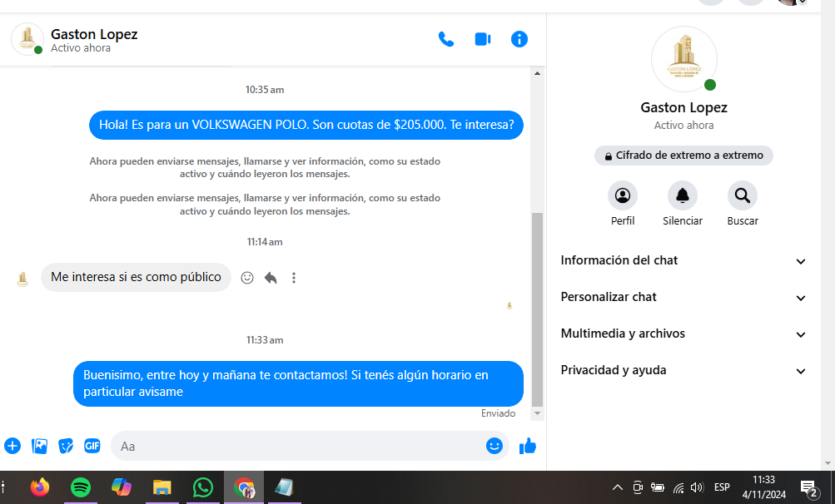Expand Información del chat section
The width and height of the screenshot is (835, 504).
click(683, 260)
